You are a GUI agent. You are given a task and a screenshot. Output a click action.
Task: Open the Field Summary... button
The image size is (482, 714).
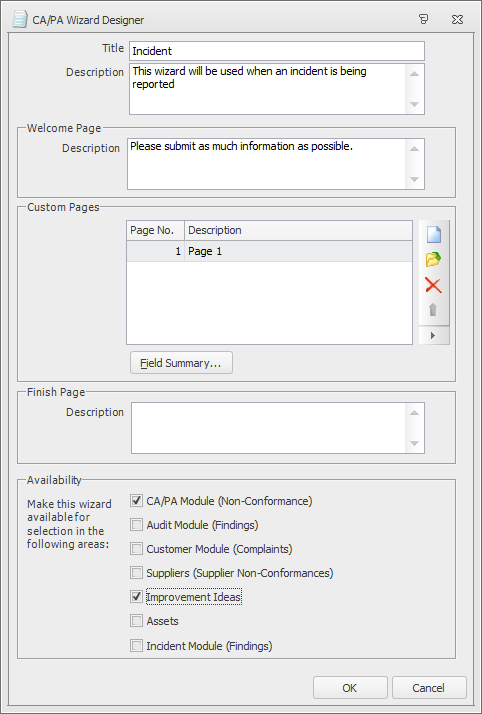[181, 363]
